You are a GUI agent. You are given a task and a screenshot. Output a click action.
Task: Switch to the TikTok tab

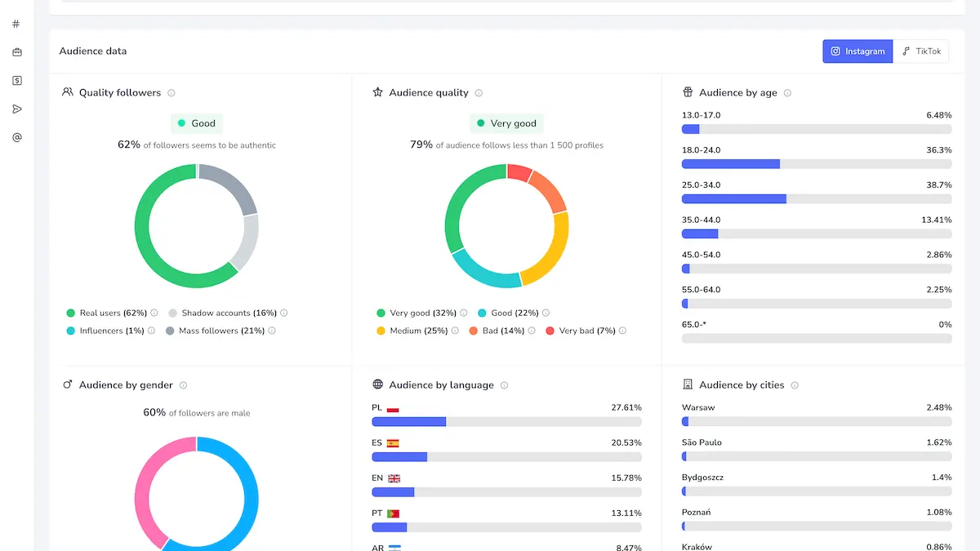tap(921, 51)
